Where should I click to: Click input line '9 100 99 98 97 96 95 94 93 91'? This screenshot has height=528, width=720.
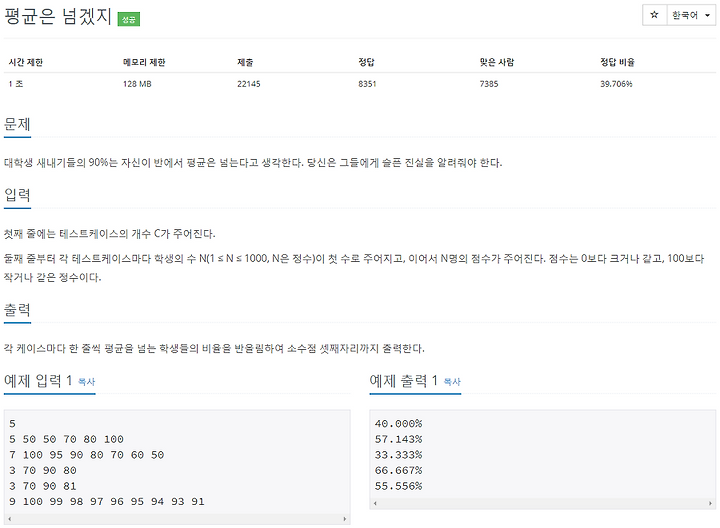(x=107, y=502)
